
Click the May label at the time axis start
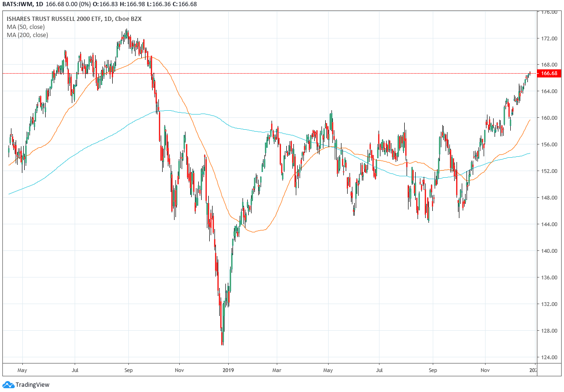(x=22, y=370)
